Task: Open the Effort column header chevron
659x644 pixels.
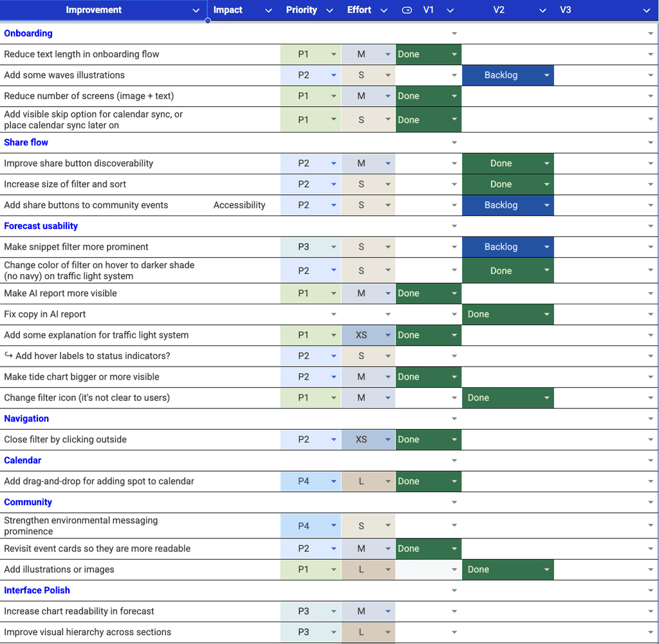Action: pyautogui.click(x=384, y=10)
